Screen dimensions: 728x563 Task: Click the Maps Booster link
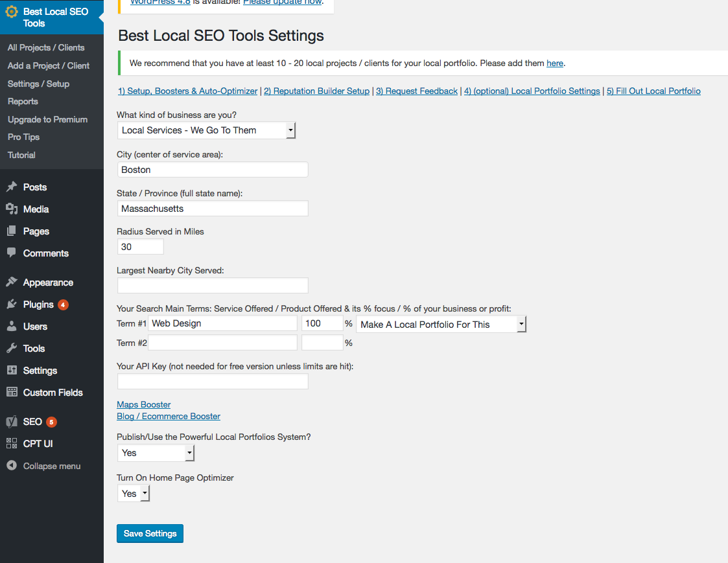pos(143,405)
